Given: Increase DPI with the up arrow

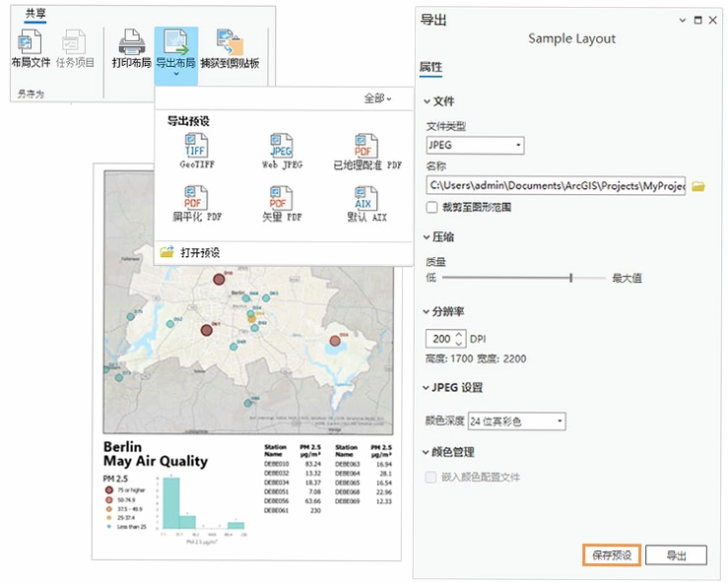Looking at the screenshot, I should (459, 334).
